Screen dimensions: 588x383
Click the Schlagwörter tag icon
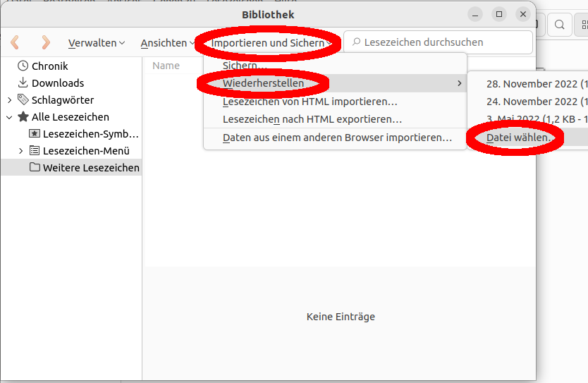23,99
